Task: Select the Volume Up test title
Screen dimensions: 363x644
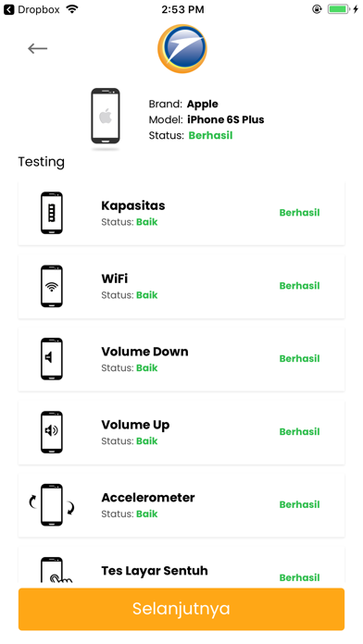Action: pyautogui.click(x=135, y=425)
